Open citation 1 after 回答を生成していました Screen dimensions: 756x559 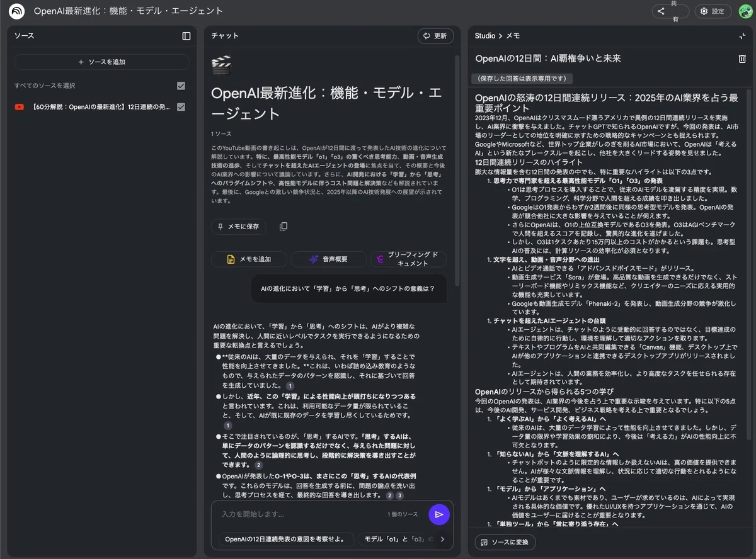pos(290,386)
